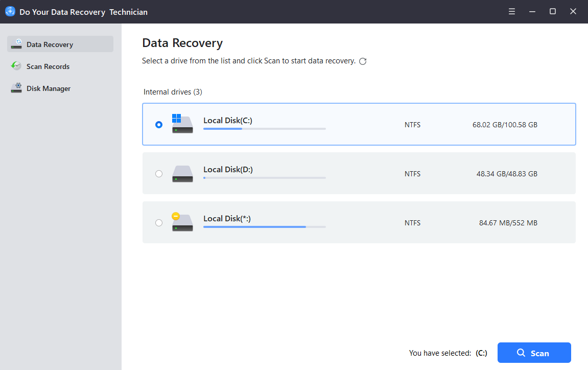Click the Local Disk(*:) usage bar
This screenshot has height=370, width=588.
click(x=265, y=227)
